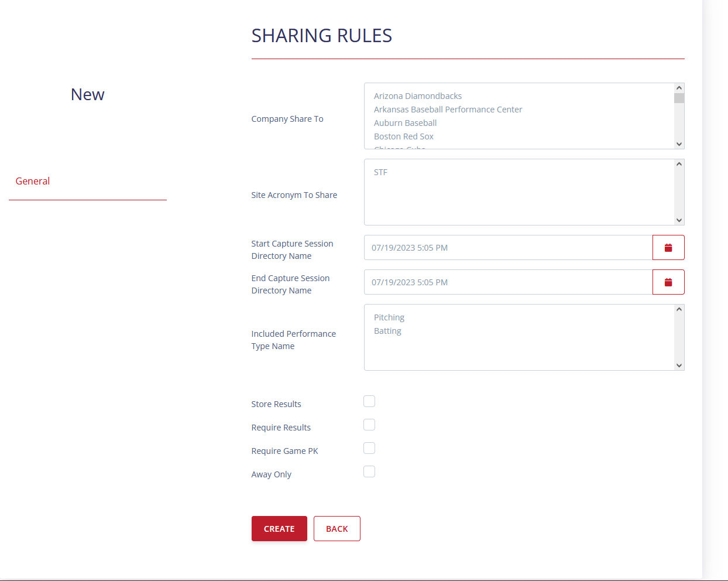Image resolution: width=728 pixels, height=581 pixels.
Task: Tick the Away Only checkbox
Action: click(x=369, y=471)
